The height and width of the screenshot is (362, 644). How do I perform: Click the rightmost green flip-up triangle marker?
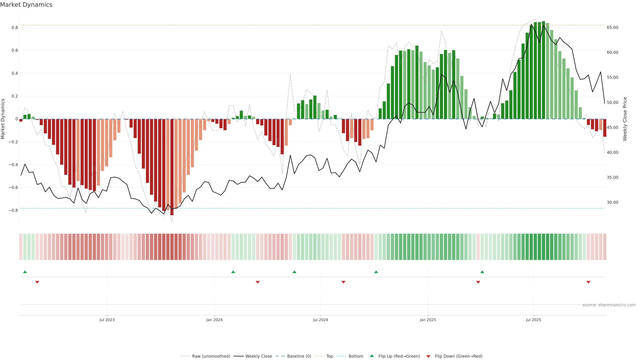[482, 272]
